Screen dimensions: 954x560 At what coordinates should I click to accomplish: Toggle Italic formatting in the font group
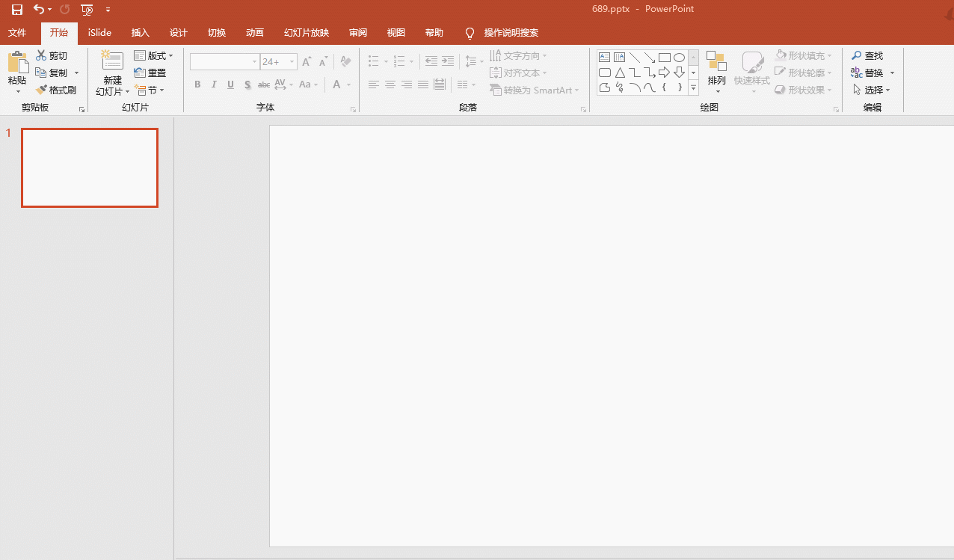(x=214, y=84)
